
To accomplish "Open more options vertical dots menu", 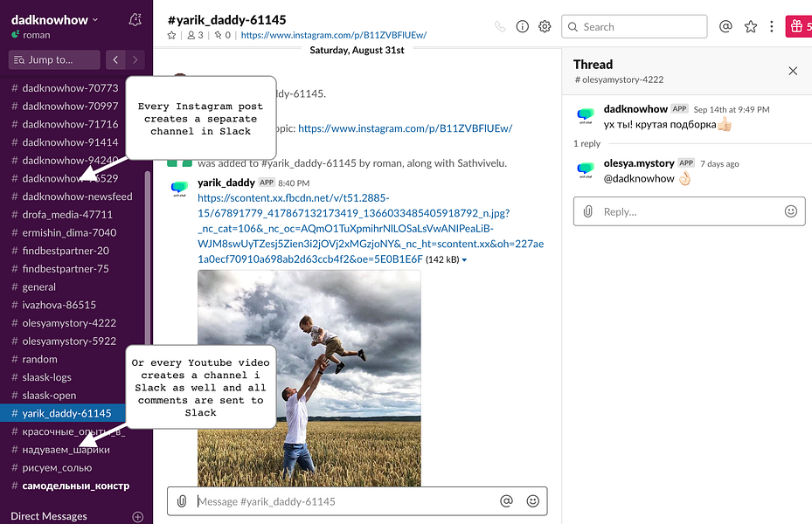I will coord(771,26).
